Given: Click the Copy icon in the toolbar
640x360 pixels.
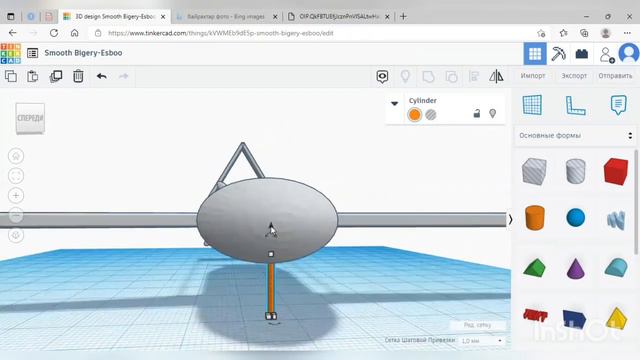Looking at the screenshot, I should 11,76.
